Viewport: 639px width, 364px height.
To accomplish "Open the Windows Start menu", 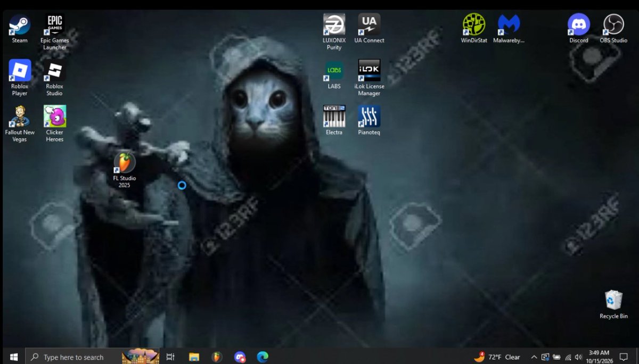I will [x=13, y=357].
